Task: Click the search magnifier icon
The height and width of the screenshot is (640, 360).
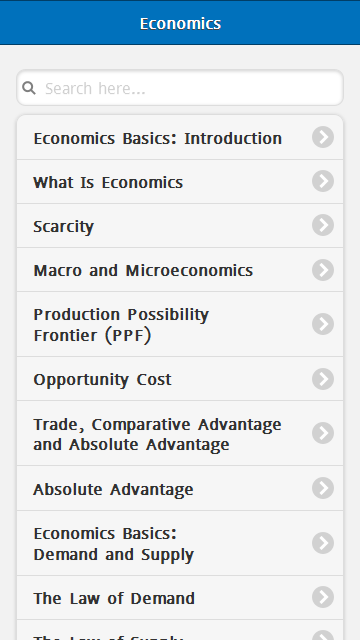Action: [x=29, y=87]
